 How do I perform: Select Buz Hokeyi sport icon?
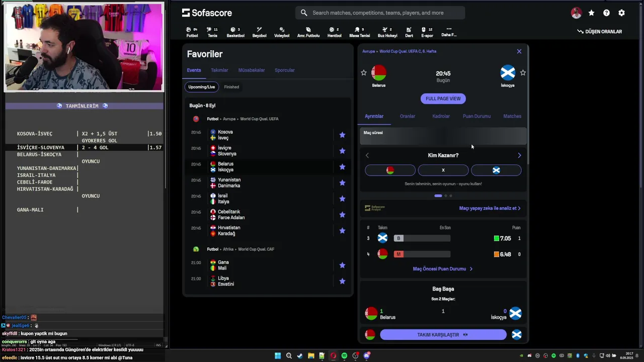click(x=387, y=32)
